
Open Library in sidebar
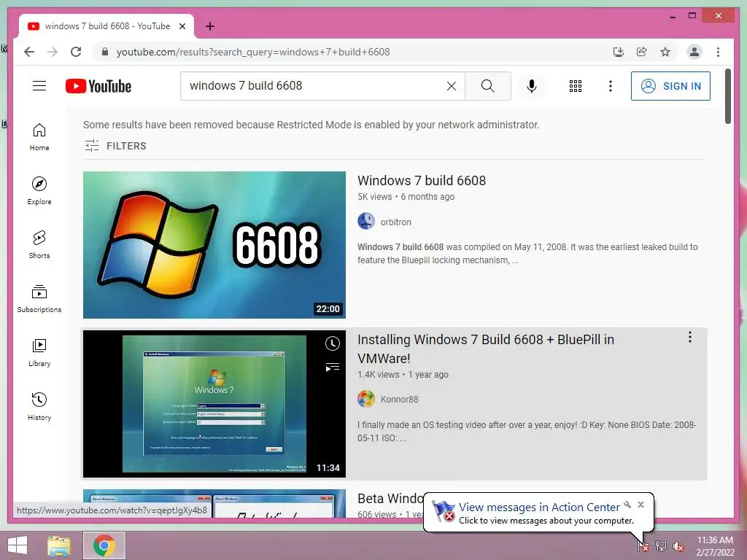pyautogui.click(x=39, y=353)
